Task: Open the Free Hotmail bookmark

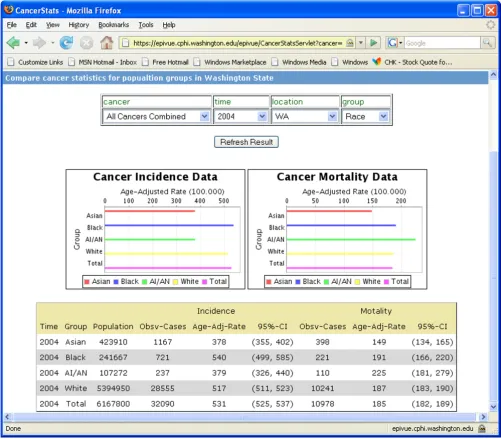Action: [165, 62]
